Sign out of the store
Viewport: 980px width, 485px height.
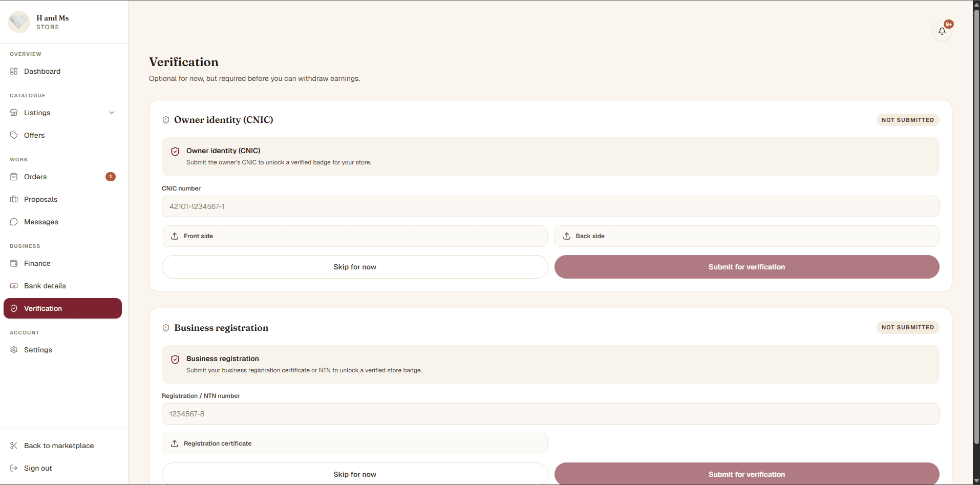[62, 468]
